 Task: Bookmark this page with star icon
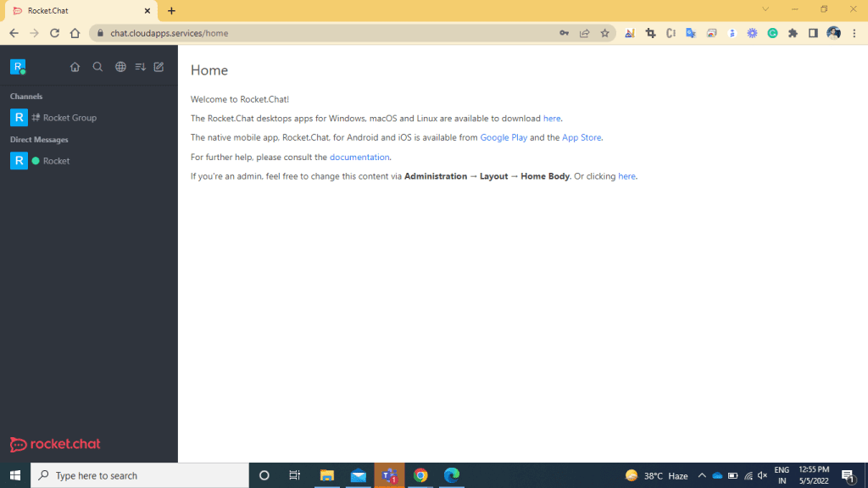click(604, 33)
